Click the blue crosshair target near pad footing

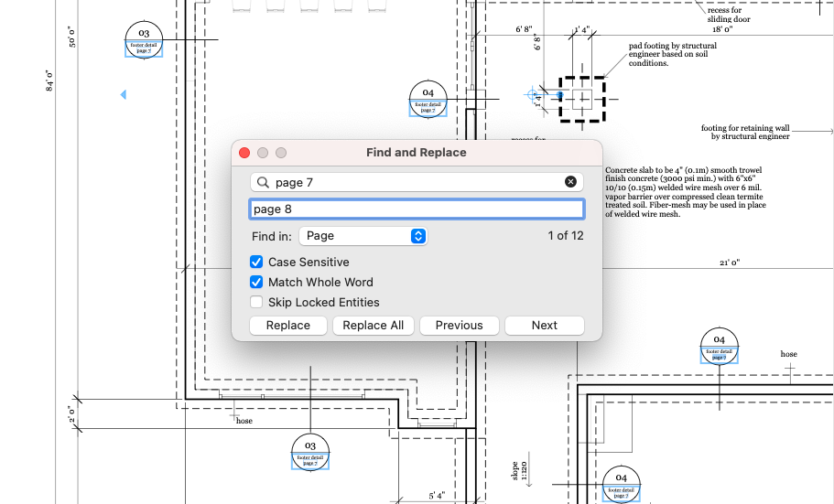click(x=534, y=94)
